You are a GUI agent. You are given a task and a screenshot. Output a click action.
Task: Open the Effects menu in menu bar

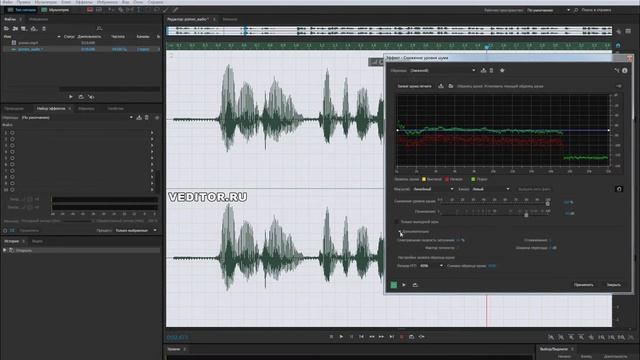[x=84, y=2]
